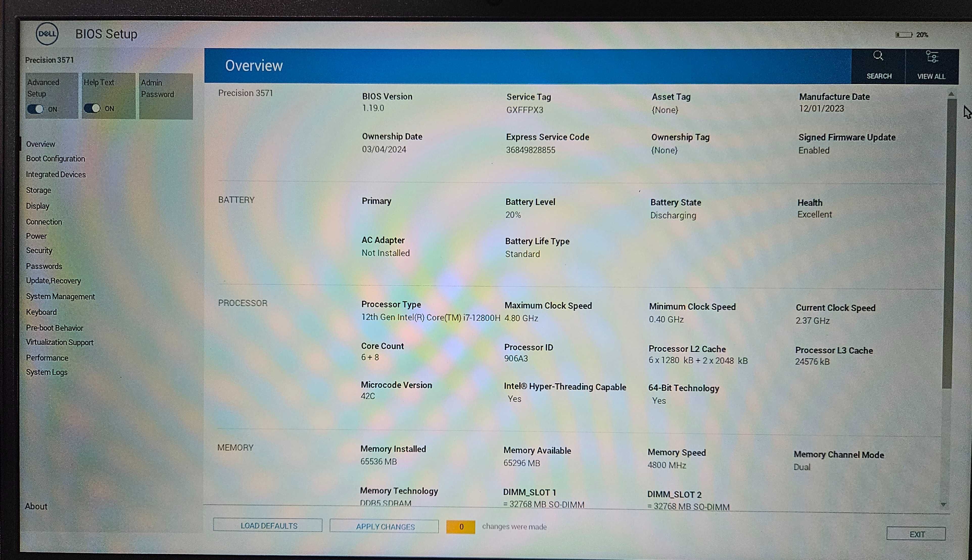Screen dimensions: 972x560
Task: Open Boot Configuration section
Action: (55, 158)
